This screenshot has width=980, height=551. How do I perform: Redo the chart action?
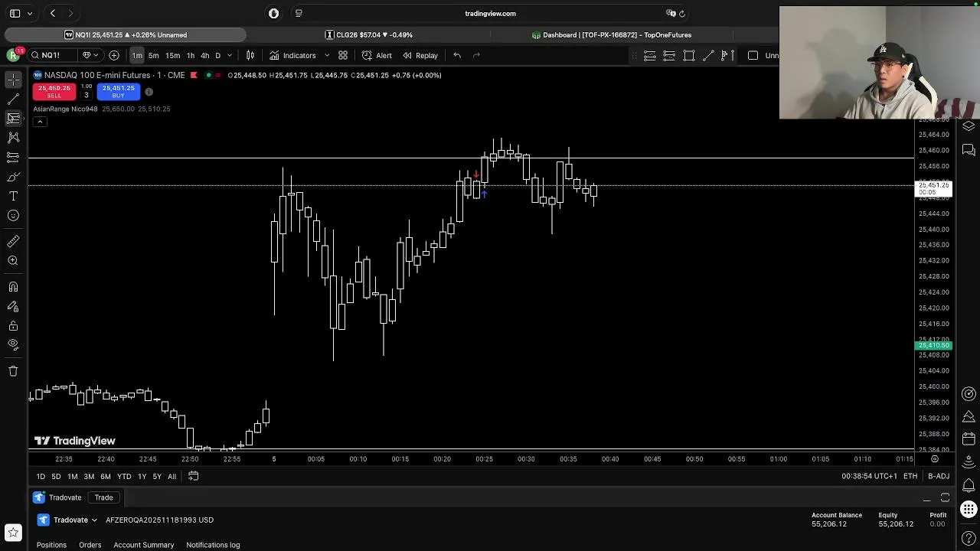click(x=476, y=55)
